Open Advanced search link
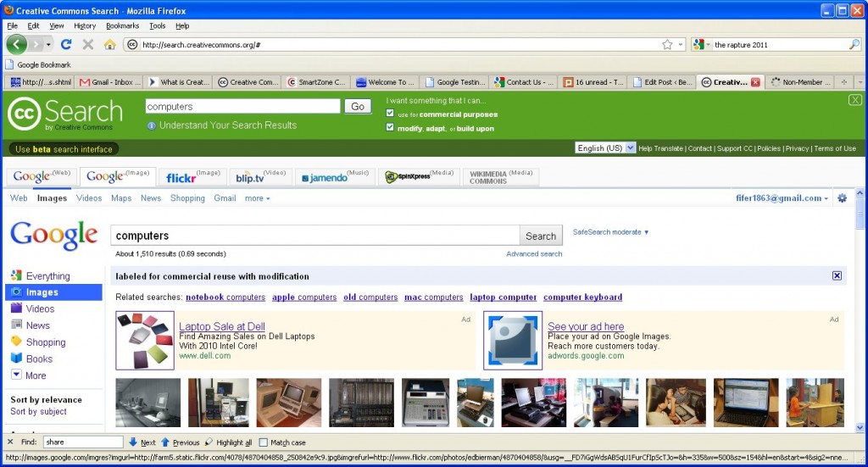Screen dimensions: 868x467 (x=534, y=253)
